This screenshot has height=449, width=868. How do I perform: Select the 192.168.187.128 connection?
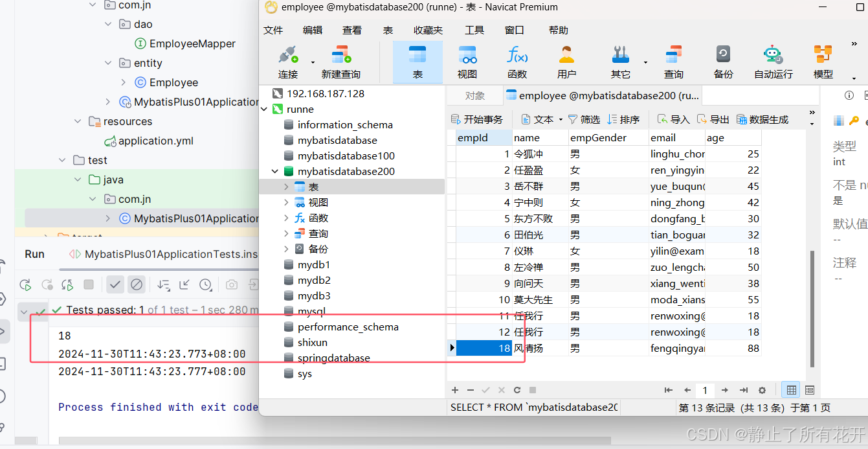(x=325, y=94)
